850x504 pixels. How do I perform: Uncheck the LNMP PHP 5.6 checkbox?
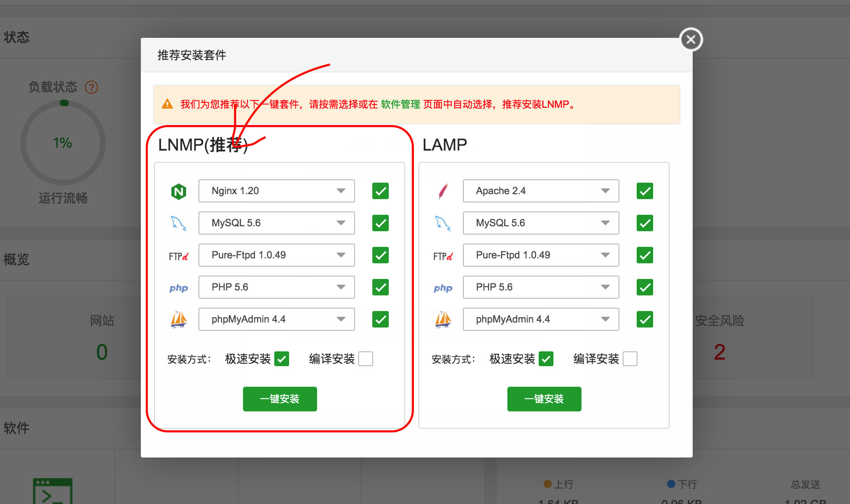point(381,287)
